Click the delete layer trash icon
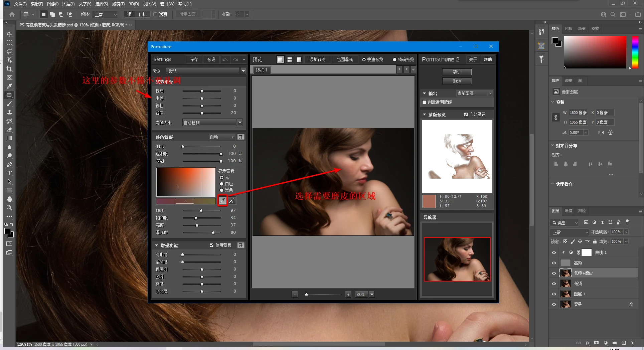The image size is (644, 350). tap(632, 343)
